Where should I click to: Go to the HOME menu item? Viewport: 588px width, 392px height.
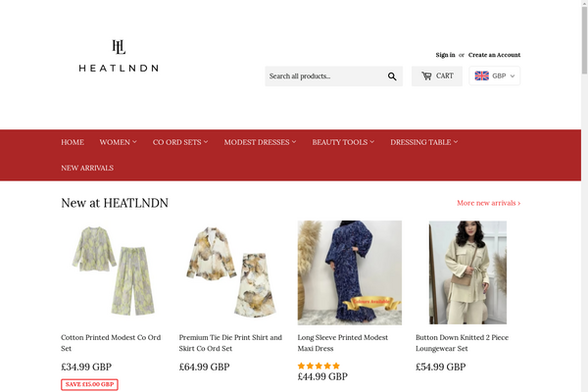[73, 142]
